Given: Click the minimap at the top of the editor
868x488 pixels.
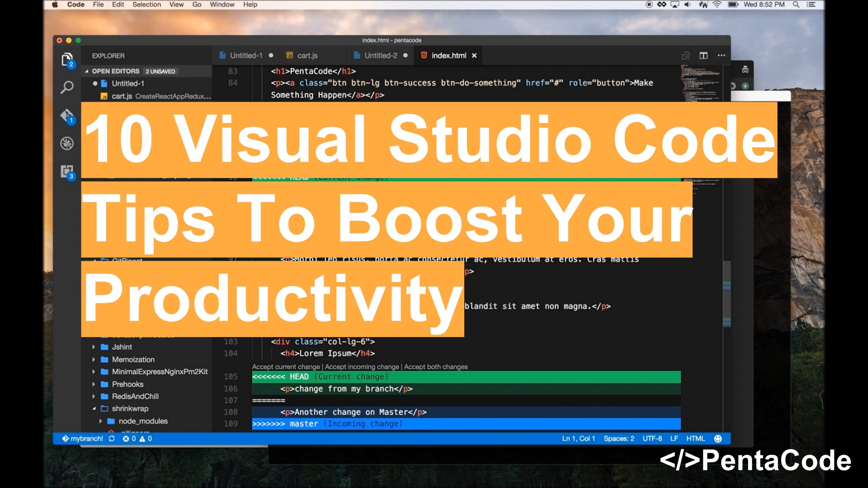Looking at the screenshot, I should pos(701,83).
